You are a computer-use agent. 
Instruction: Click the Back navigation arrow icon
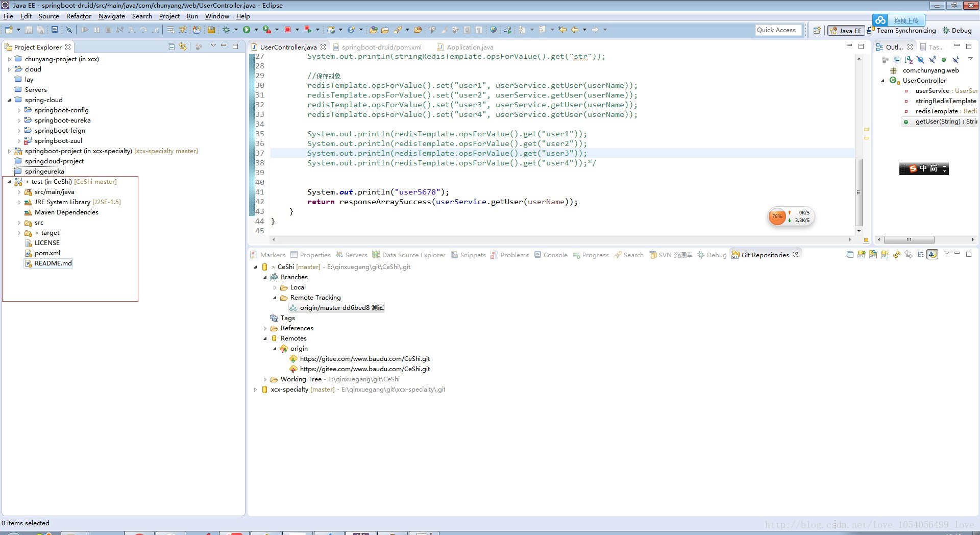click(574, 30)
